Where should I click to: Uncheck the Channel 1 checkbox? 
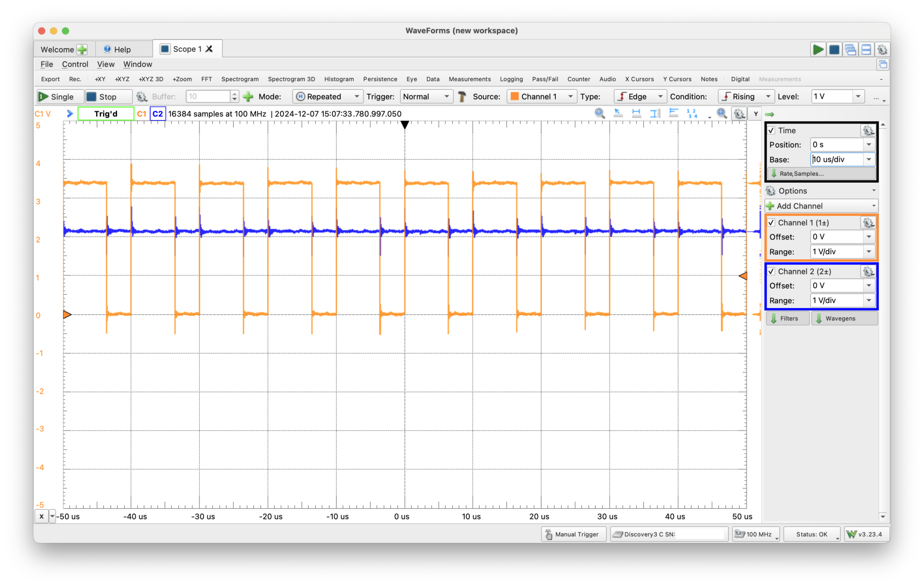point(772,223)
